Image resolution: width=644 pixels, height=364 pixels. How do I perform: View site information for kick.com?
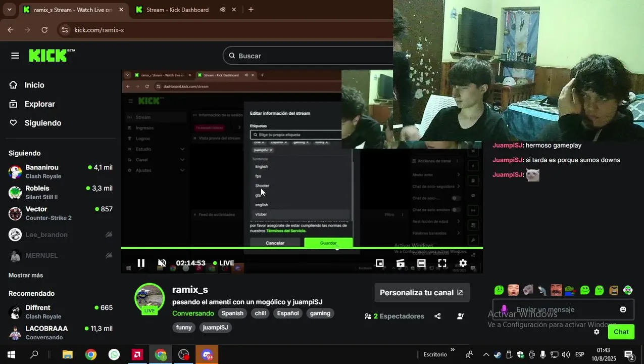(x=64, y=30)
